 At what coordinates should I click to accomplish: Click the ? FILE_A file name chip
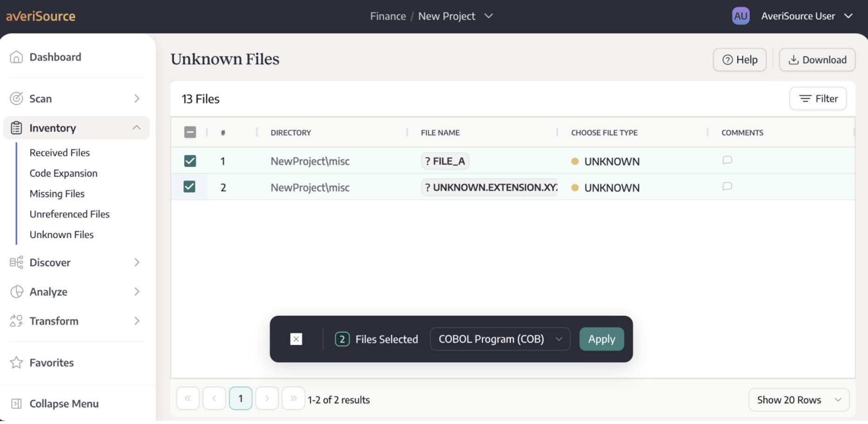click(445, 161)
